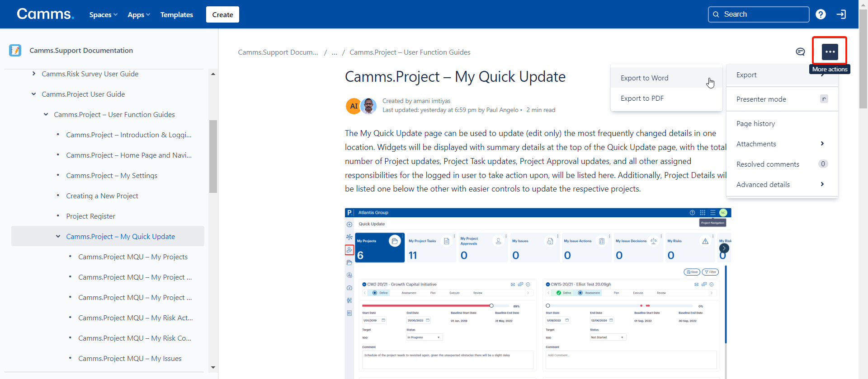868x379 pixels.
Task: Open Camms.Risk Survey User Guide page
Action: 90,74
